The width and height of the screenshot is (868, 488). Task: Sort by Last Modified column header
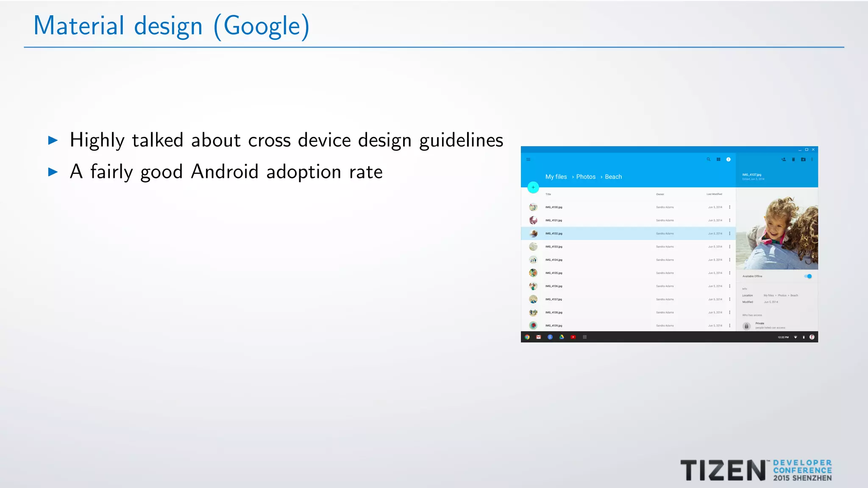(714, 194)
